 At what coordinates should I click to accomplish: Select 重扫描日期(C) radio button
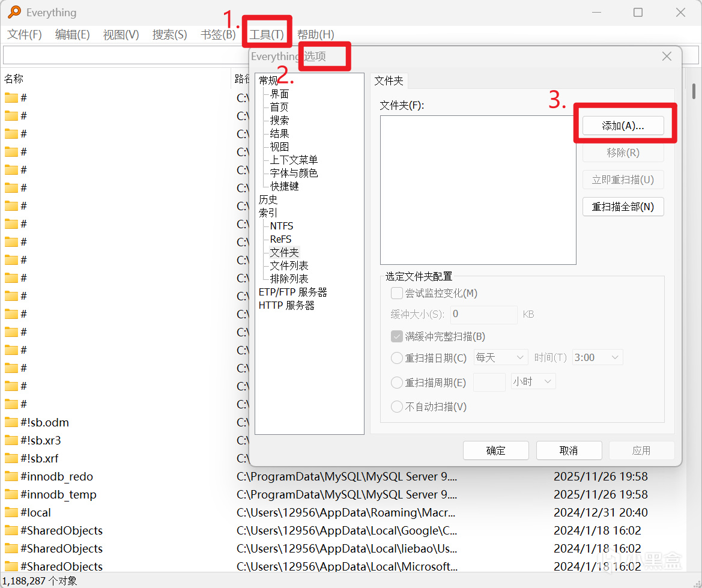tap(397, 358)
